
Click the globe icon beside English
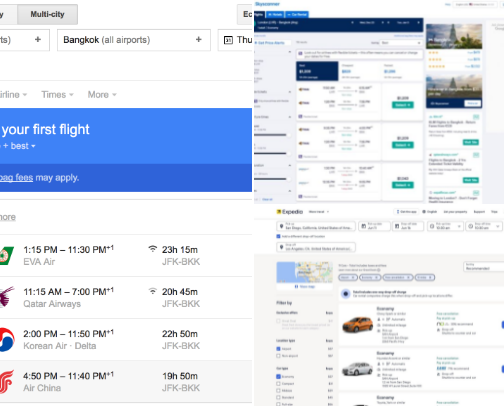coord(424,212)
